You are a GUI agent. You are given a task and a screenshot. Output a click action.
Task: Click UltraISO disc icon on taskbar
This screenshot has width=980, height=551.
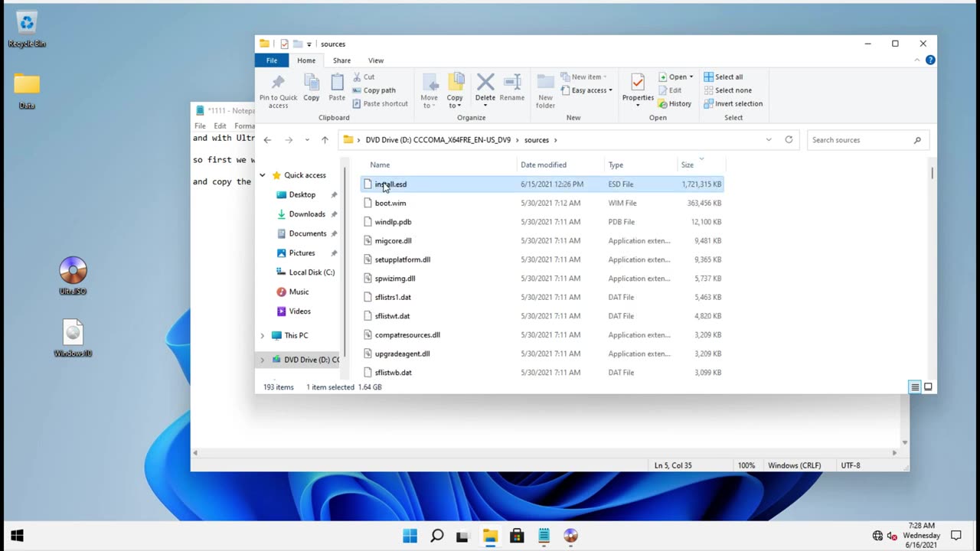pyautogui.click(x=570, y=536)
